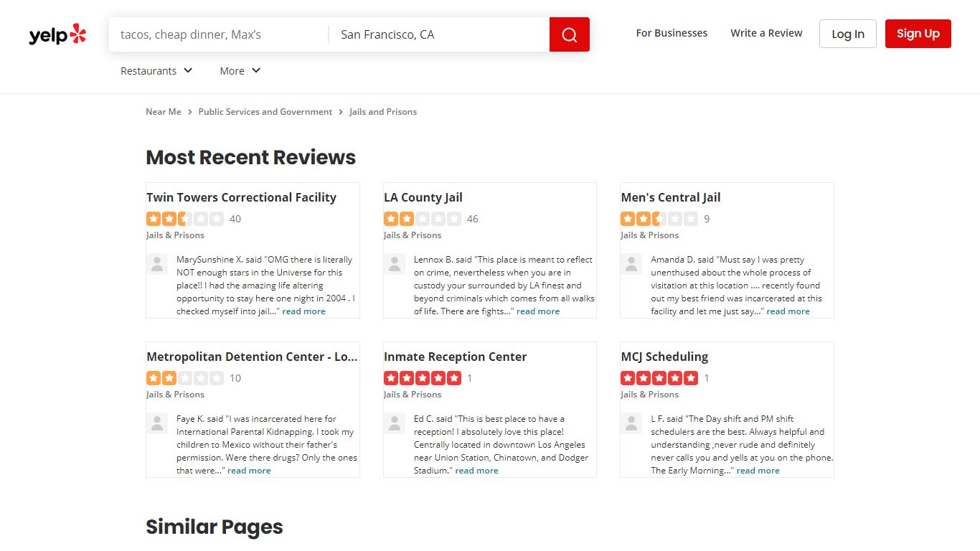Viewport: 980px width, 551px height.
Task: Click Inmate Reception Center star rating
Action: click(x=423, y=378)
